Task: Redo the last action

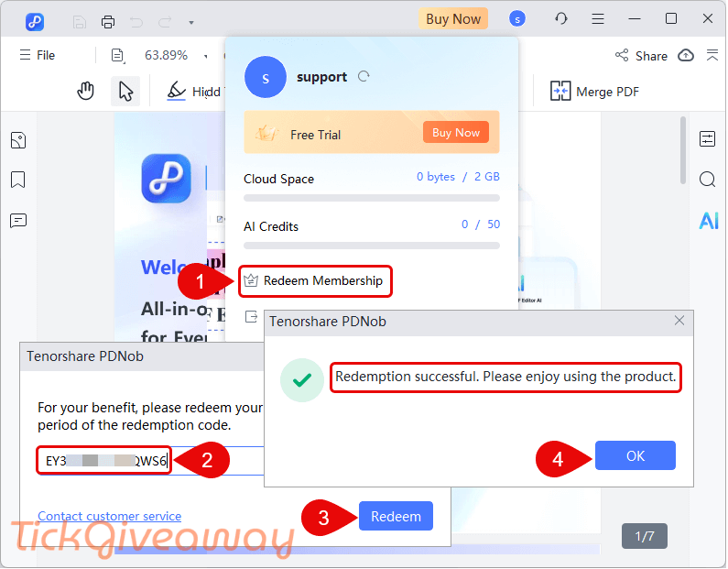Action: tap(165, 22)
